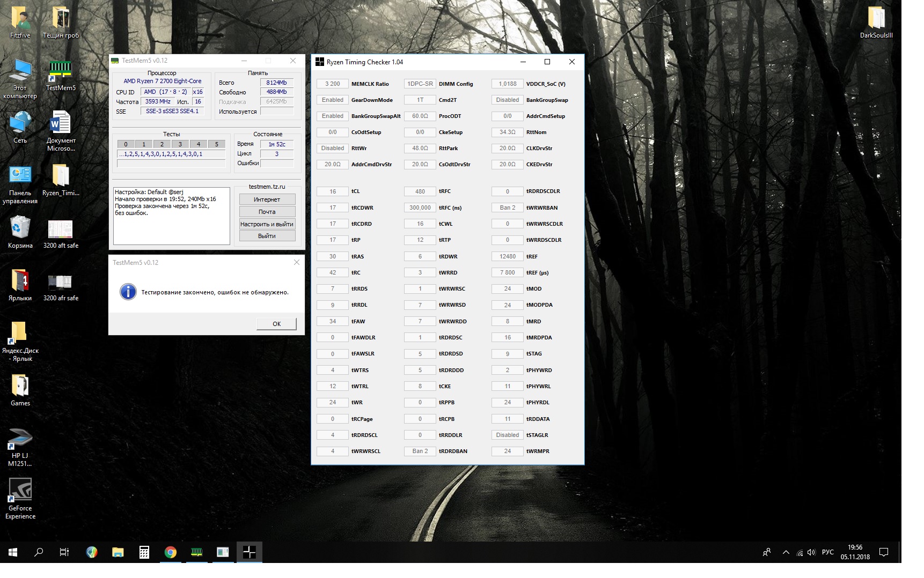Click the TestMem5 Время value 1м 52с

click(277, 144)
